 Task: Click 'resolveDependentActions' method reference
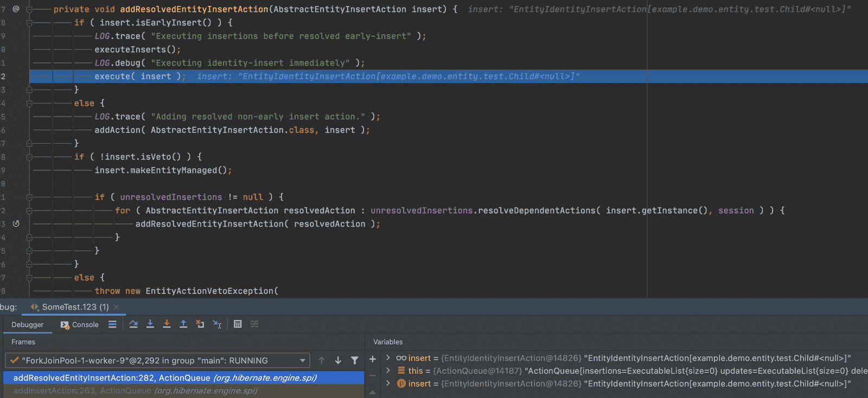click(x=537, y=210)
